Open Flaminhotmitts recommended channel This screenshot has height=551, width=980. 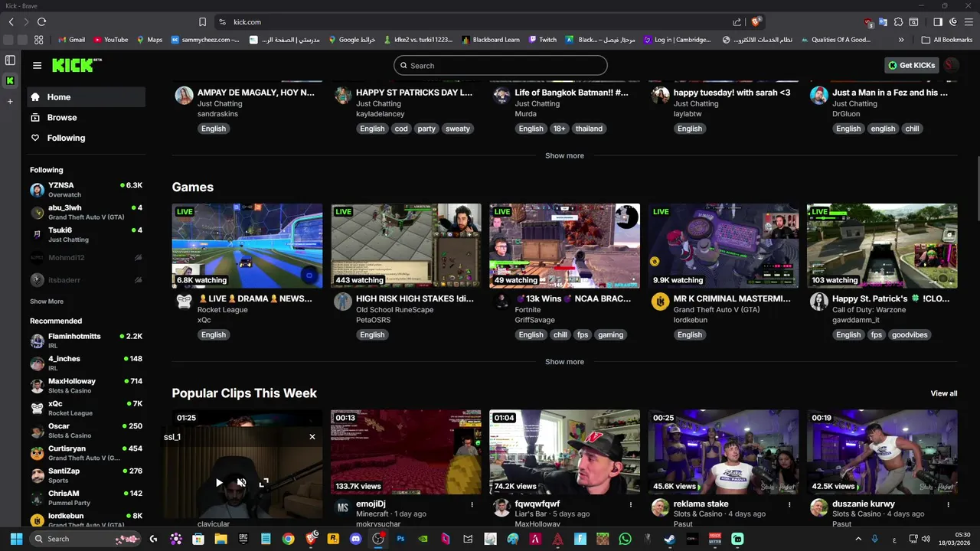click(x=86, y=341)
